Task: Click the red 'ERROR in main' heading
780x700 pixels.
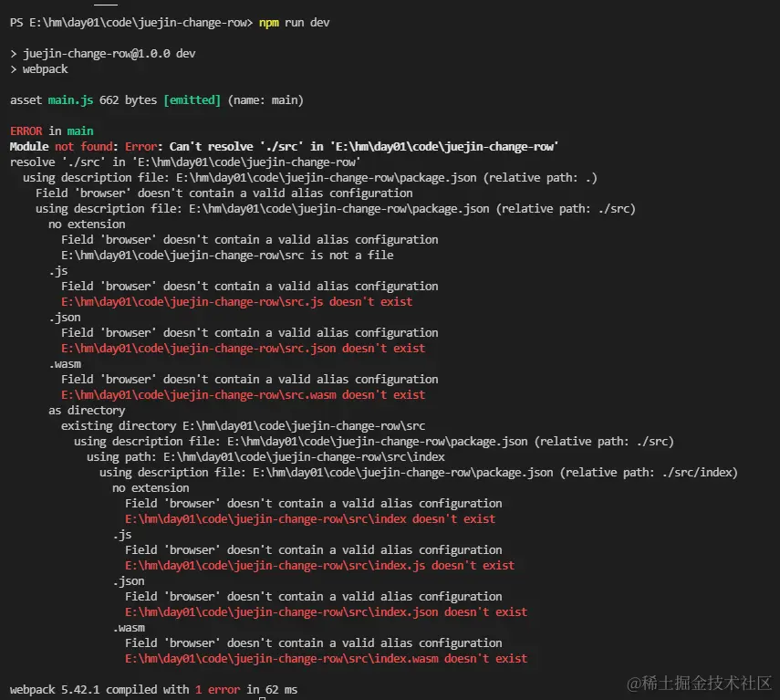Action: tap(52, 131)
